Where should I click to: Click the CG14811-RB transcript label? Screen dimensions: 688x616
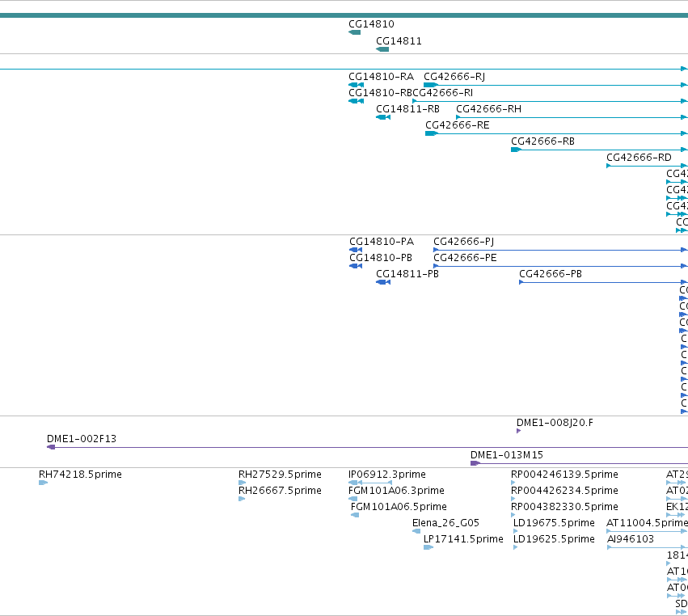(407, 109)
